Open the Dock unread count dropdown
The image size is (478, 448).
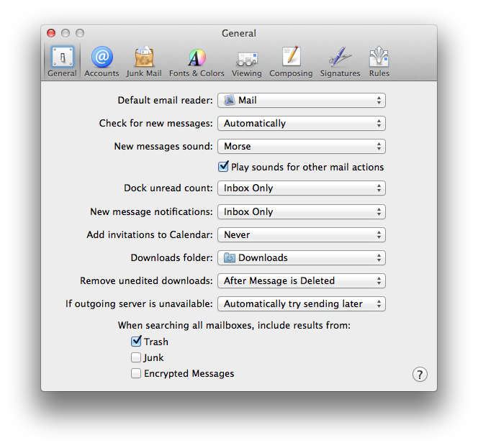pyautogui.click(x=302, y=188)
